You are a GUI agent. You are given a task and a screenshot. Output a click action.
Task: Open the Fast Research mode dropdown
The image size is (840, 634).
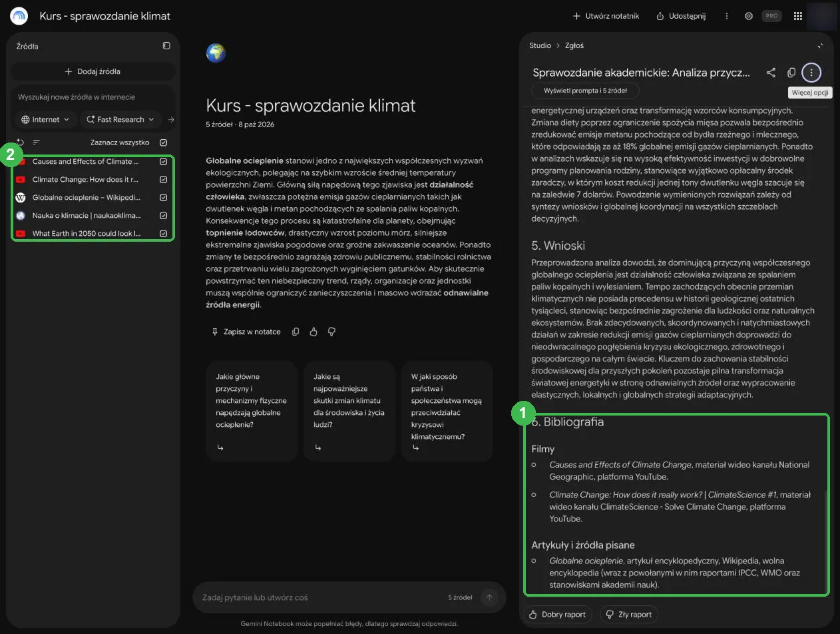tap(120, 120)
